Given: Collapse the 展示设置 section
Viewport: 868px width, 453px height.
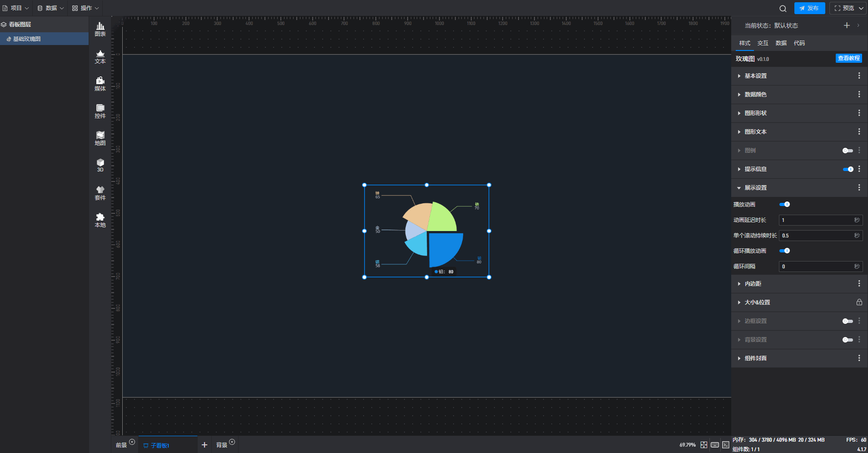Looking at the screenshot, I should pyautogui.click(x=755, y=188).
